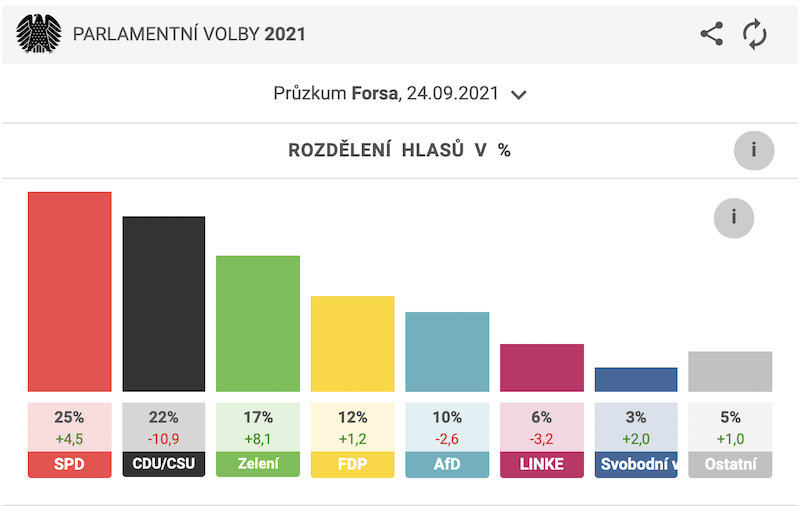
Task: Click the info icon above the chart
Action: [x=734, y=217]
